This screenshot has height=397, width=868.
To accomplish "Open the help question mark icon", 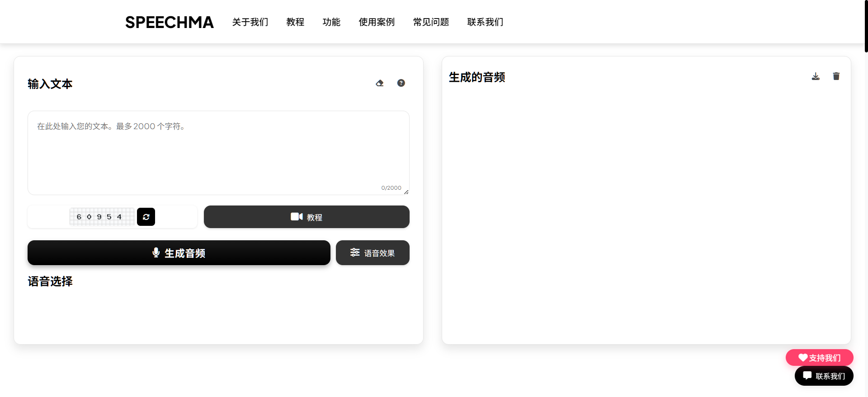I will (x=401, y=83).
